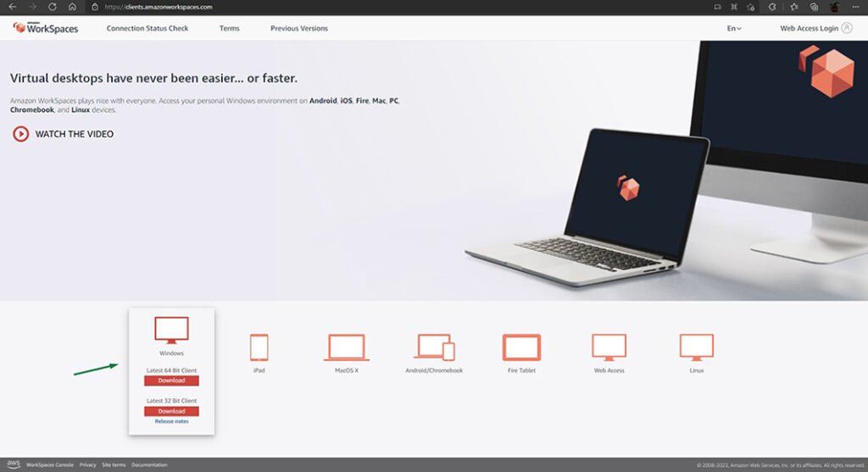The width and height of the screenshot is (868, 472).
Task: Click the user icon beside Web Access Login
Action: [847, 28]
